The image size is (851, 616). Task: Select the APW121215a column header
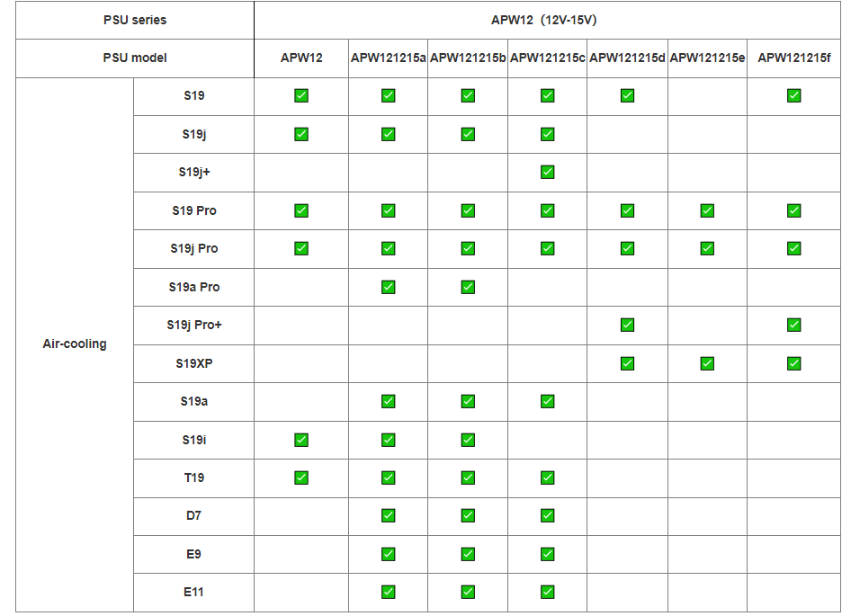[x=388, y=58]
